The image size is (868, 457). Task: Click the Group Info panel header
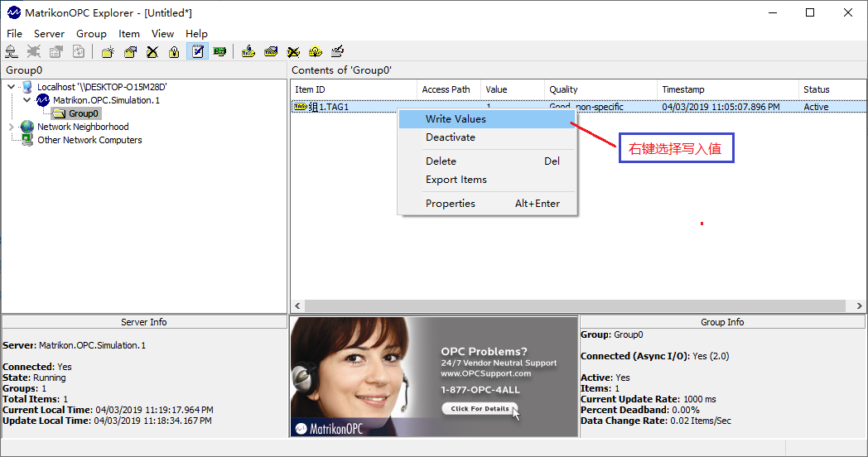point(722,322)
